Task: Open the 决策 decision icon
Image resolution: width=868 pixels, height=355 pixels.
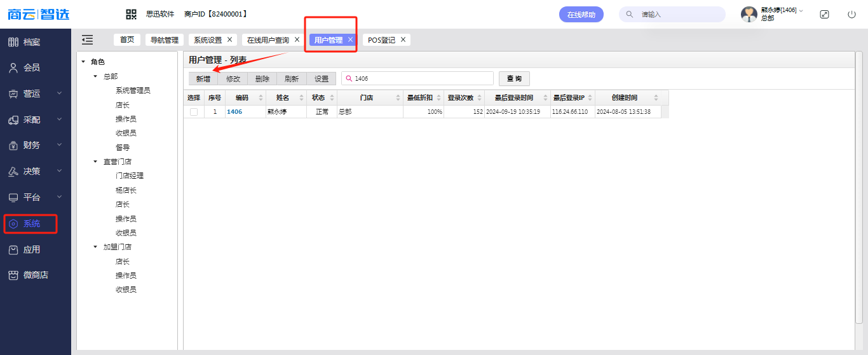Action: click(13, 171)
